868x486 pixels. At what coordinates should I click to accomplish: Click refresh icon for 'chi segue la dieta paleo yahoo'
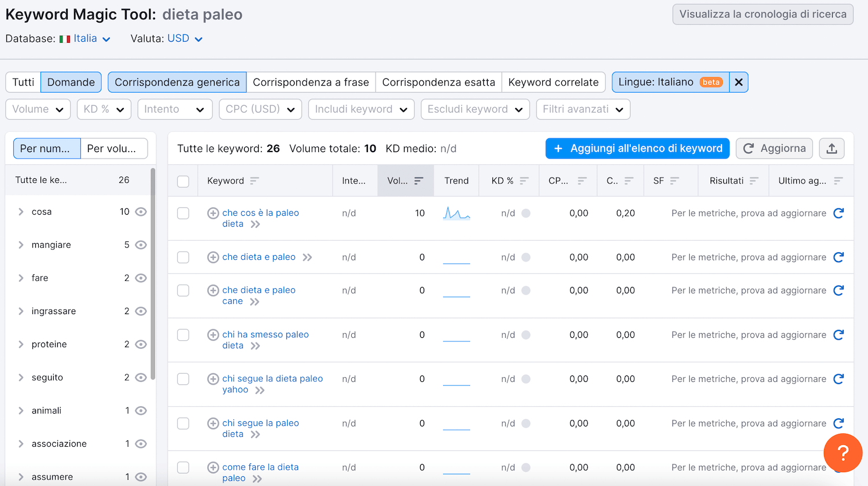click(x=838, y=379)
